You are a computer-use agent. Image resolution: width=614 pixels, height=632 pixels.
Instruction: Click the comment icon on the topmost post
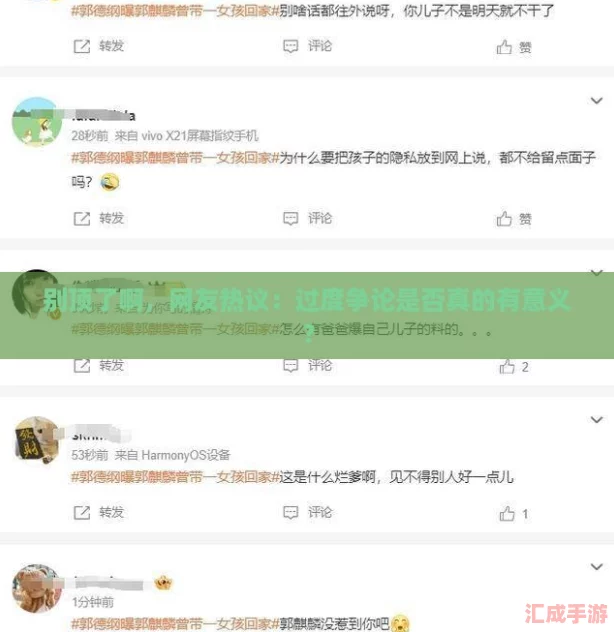(x=291, y=46)
